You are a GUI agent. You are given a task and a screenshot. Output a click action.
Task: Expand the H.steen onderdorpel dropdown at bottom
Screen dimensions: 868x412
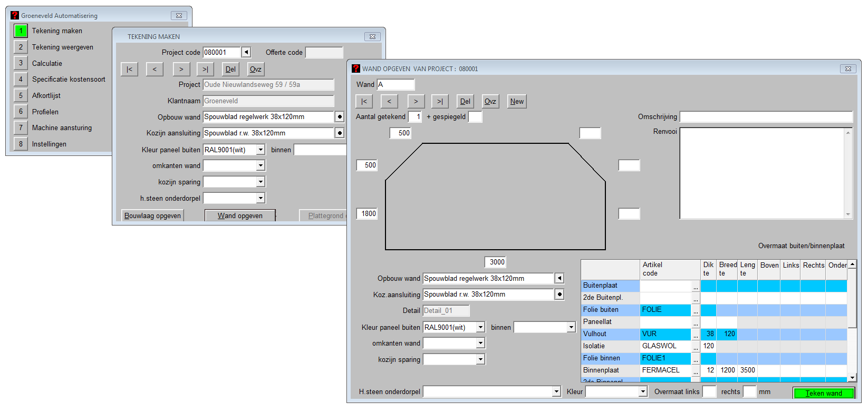(556, 392)
